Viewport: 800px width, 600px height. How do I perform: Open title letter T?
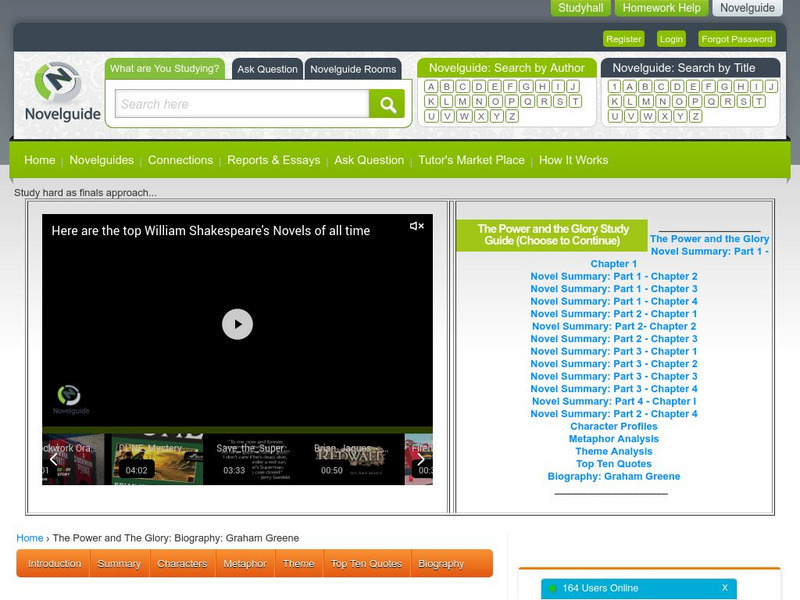tap(759, 101)
